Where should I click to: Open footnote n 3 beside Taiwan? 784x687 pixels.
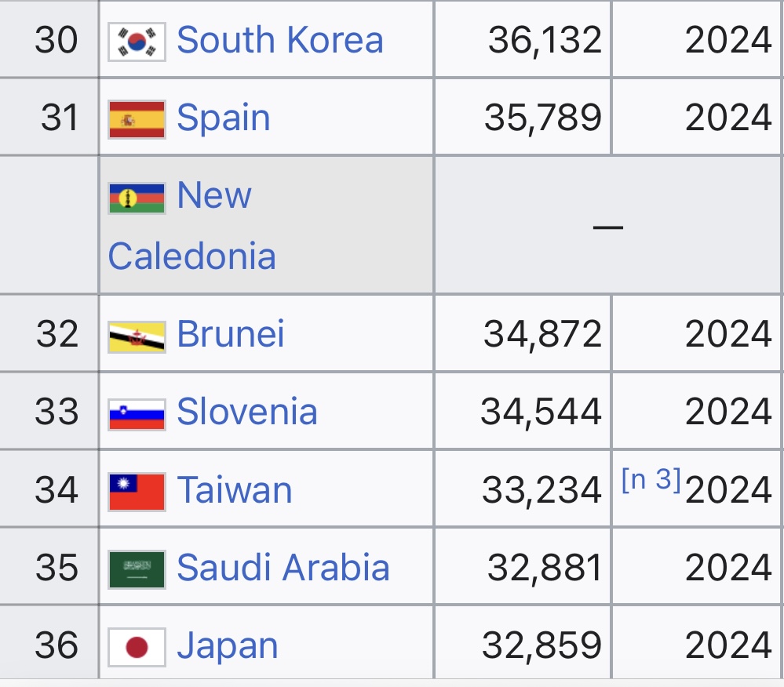coord(651,480)
